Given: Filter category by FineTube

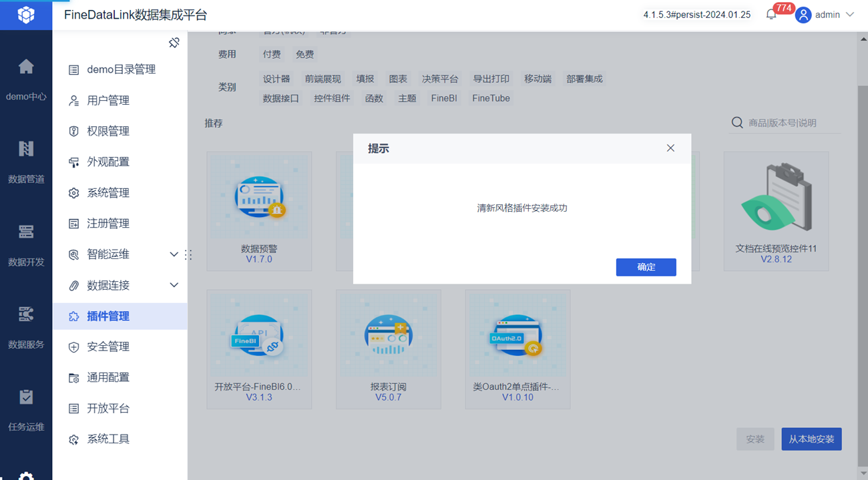Looking at the screenshot, I should pyautogui.click(x=491, y=98).
